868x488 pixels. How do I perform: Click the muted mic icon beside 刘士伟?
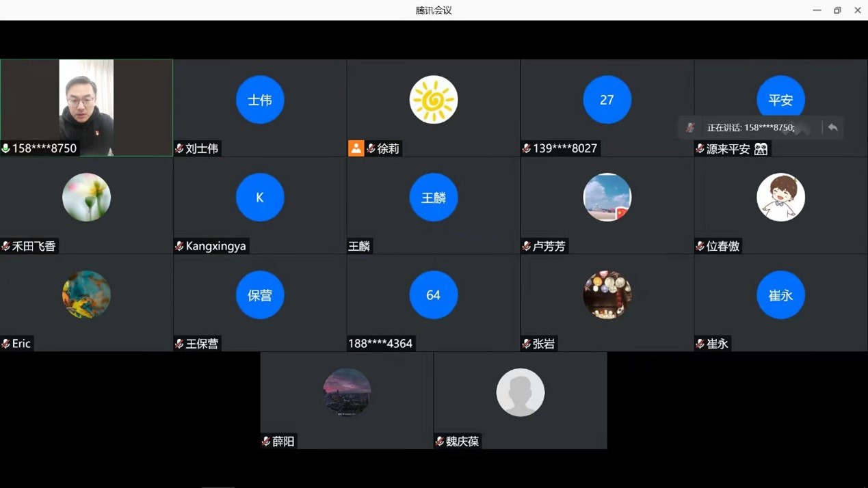coord(179,149)
